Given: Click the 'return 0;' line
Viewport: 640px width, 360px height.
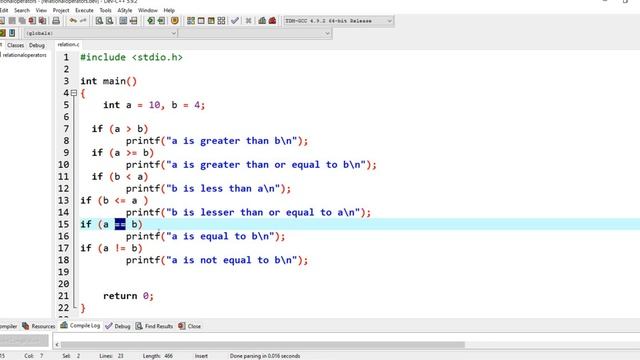Looking at the screenshot, I should tap(128, 296).
